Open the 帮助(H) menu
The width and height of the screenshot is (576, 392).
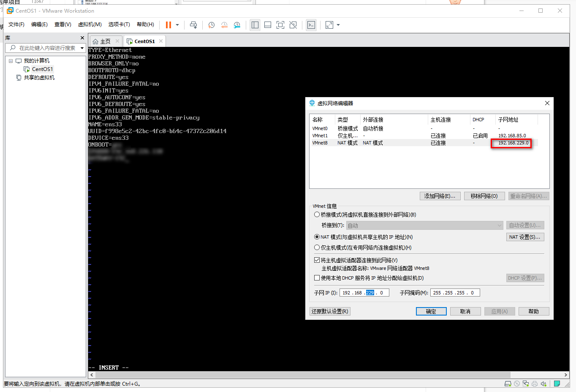click(145, 24)
